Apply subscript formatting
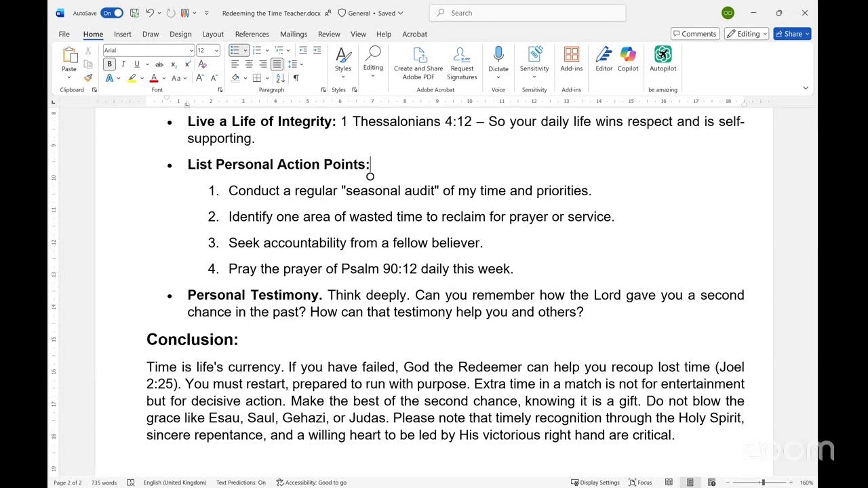The image size is (868, 488). 174,64
